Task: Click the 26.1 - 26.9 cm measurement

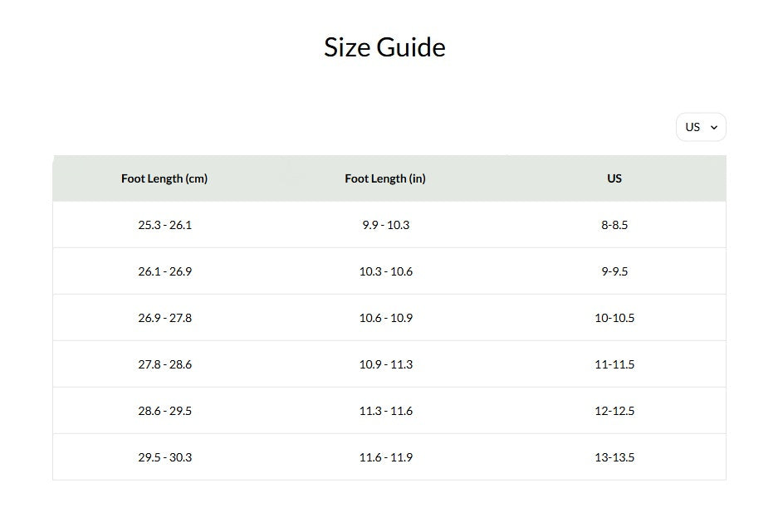Action: (x=164, y=271)
